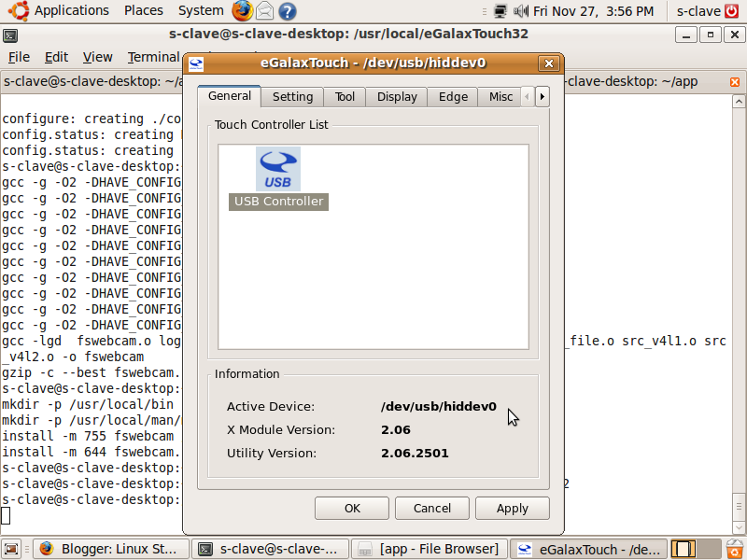
Task: Click the terminal scrollbar thumb
Action: tap(739, 506)
